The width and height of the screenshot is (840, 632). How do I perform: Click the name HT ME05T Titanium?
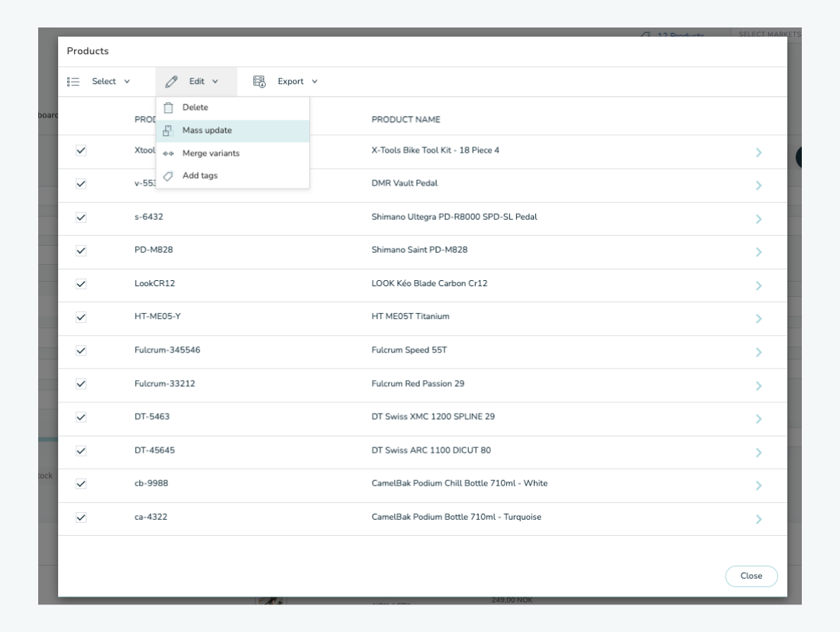tap(410, 317)
